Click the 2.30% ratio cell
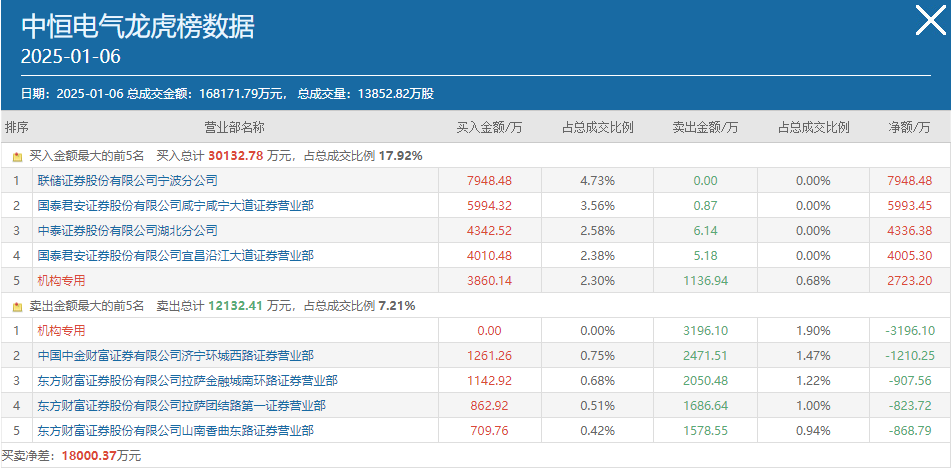951x471 pixels. click(x=597, y=281)
